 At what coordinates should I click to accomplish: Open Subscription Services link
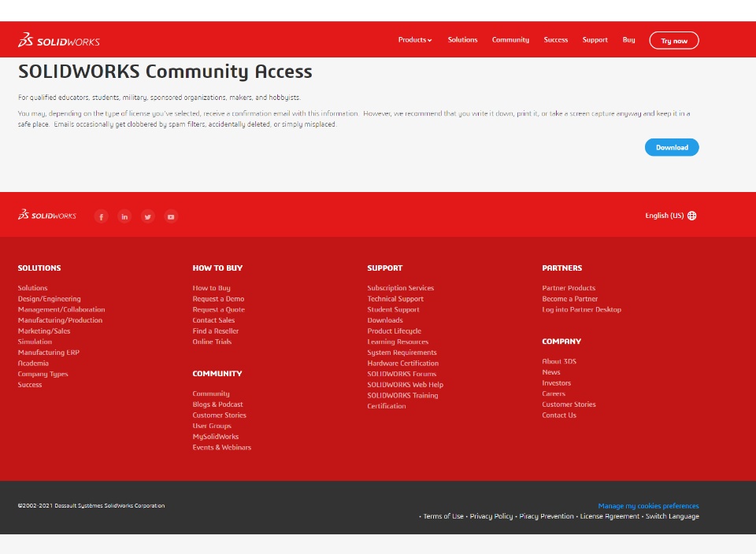coord(401,288)
